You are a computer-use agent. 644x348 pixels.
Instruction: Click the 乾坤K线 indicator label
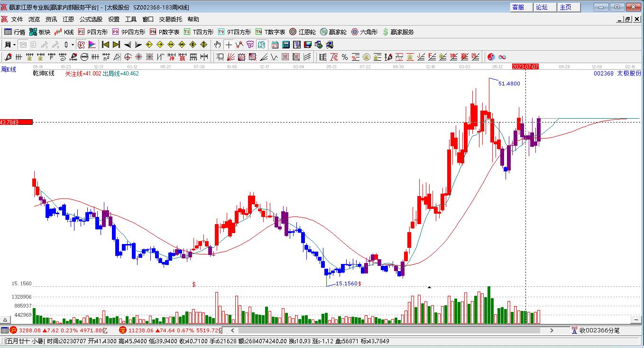coord(44,74)
